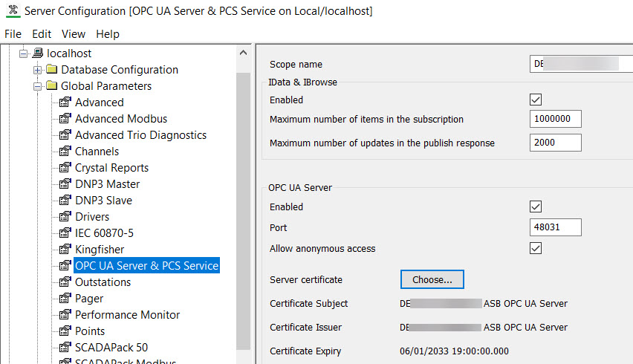Click the tree scrollbar up arrow
The height and width of the screenshot is (364, 633).
tap(243, 53)
